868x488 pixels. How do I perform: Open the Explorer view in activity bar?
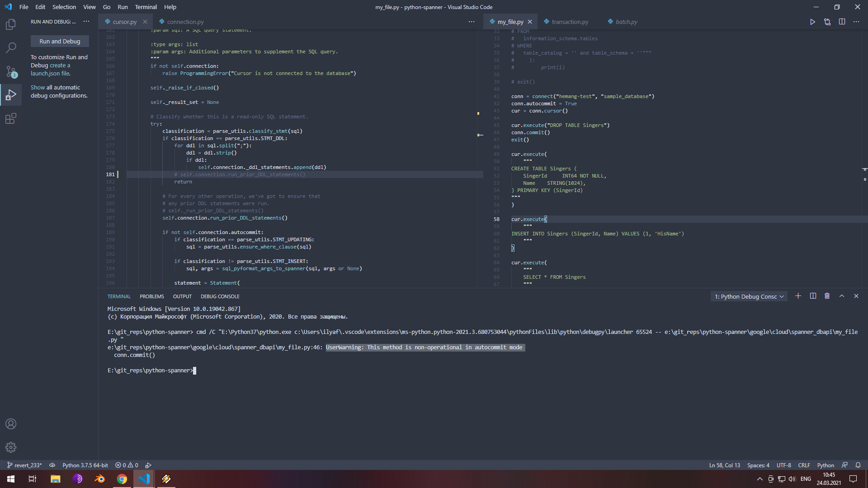point(11,24)
